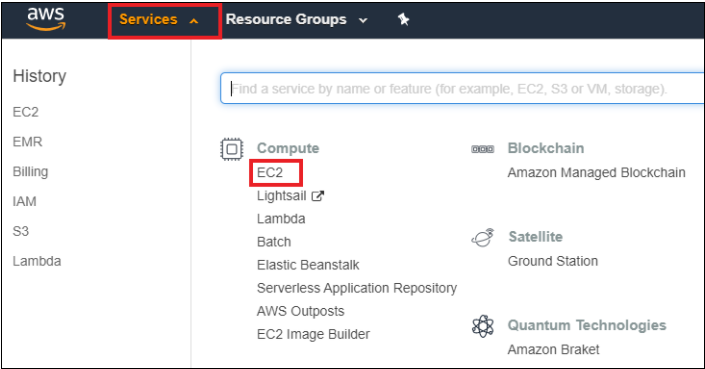This screenshot has height=369, width=705.
Task: Select the Compute category heading
Action: tap(288, 148)
